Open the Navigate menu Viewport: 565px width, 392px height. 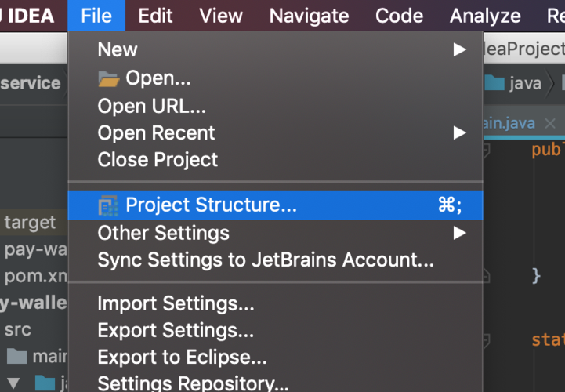click(x=310, y=16)
